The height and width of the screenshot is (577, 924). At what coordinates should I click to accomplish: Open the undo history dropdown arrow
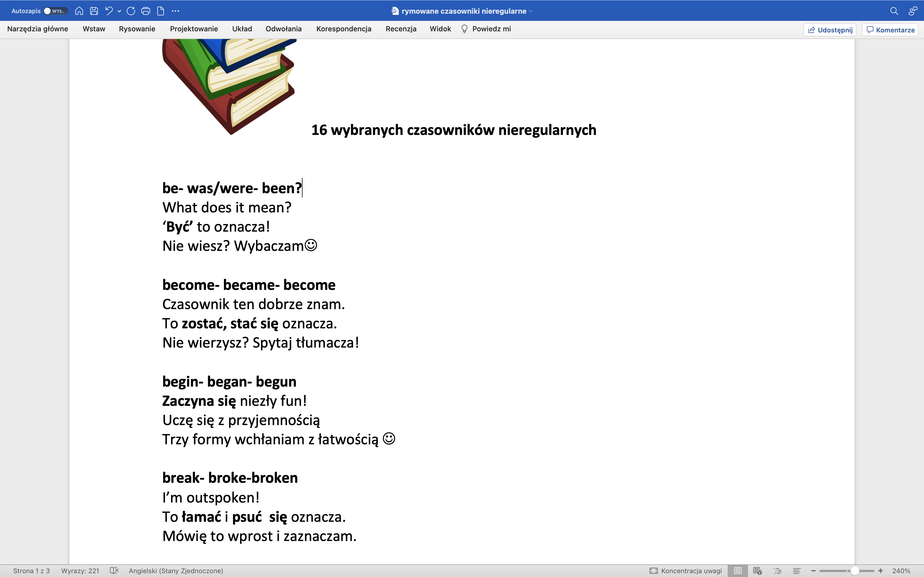[120, 12]
